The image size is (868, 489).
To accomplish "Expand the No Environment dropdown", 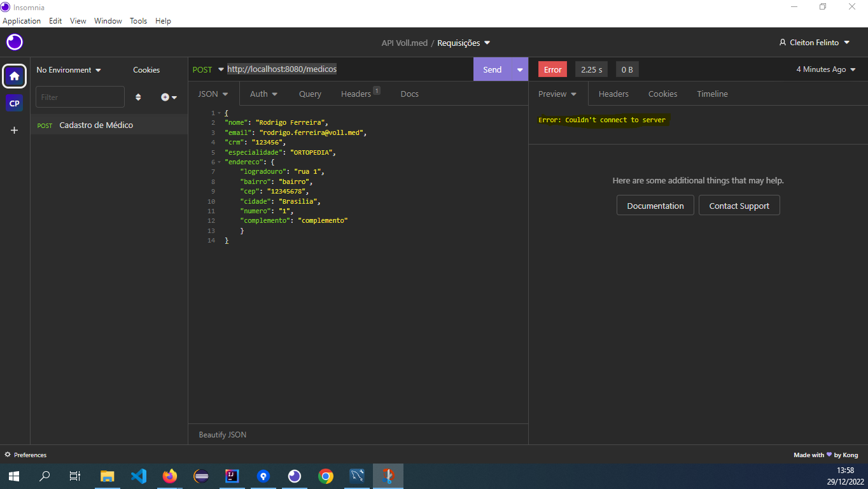I will tap(69, 70).
